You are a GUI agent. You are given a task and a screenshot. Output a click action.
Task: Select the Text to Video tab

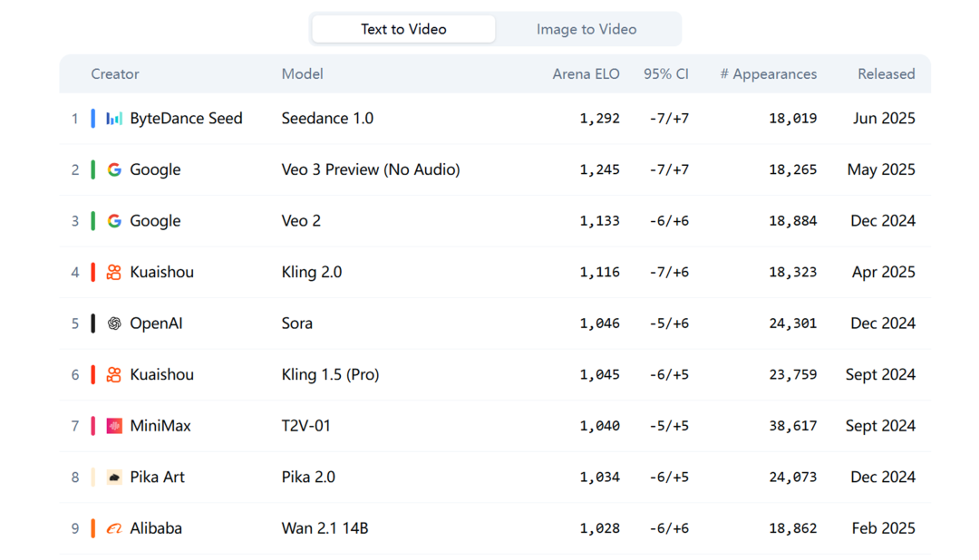click(403, 29)
